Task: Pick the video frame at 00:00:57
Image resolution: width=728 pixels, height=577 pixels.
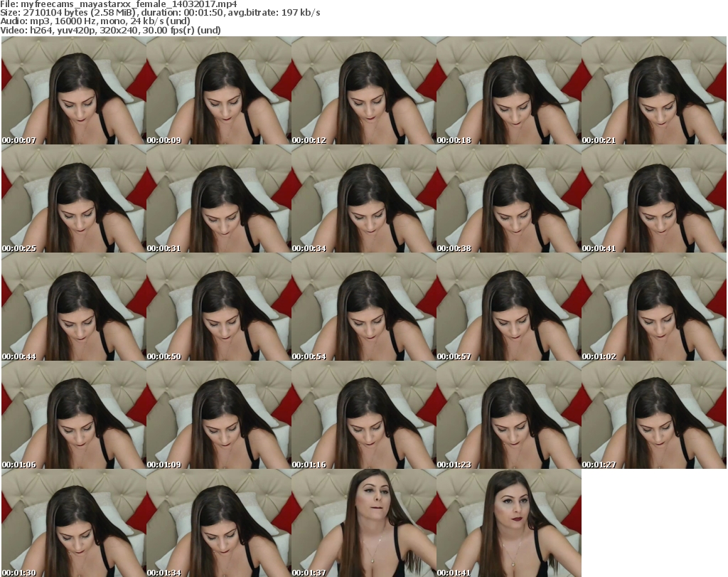Action: [509, 307]
